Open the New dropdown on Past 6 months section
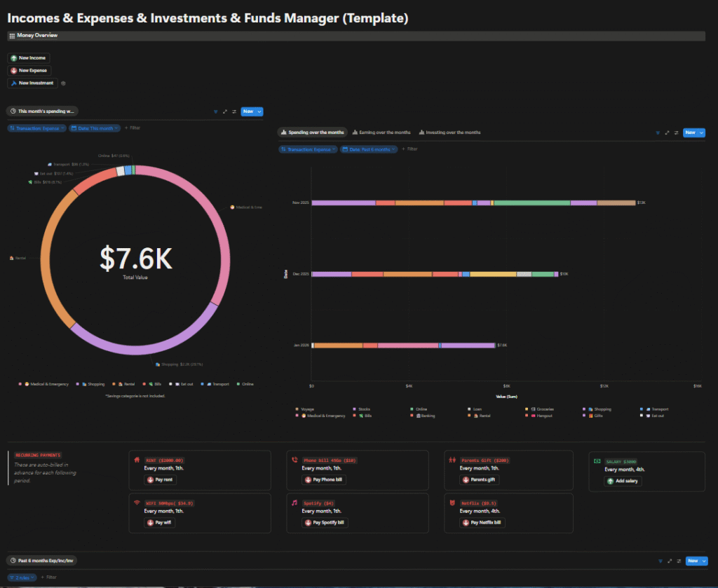Screen dimensions: 718x588 click(702, 561)
